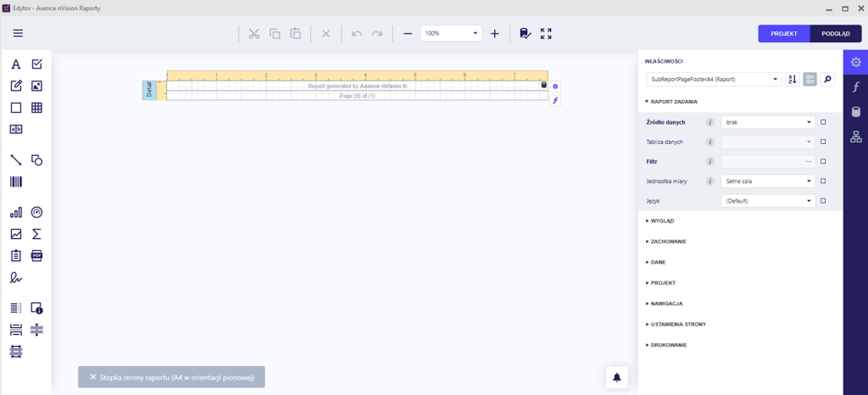Select the Signature tool
This screenshot has height=395, width=868.
(x=16, y=278)
